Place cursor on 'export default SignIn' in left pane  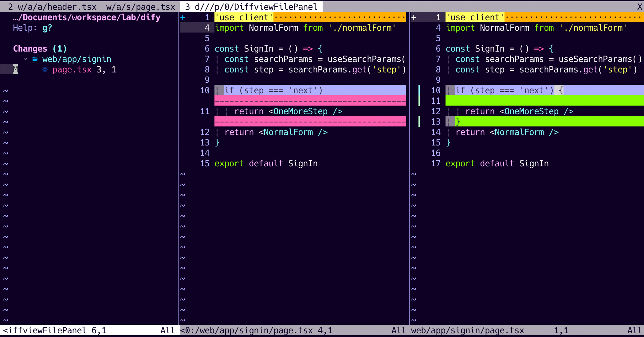click(266, 164)
